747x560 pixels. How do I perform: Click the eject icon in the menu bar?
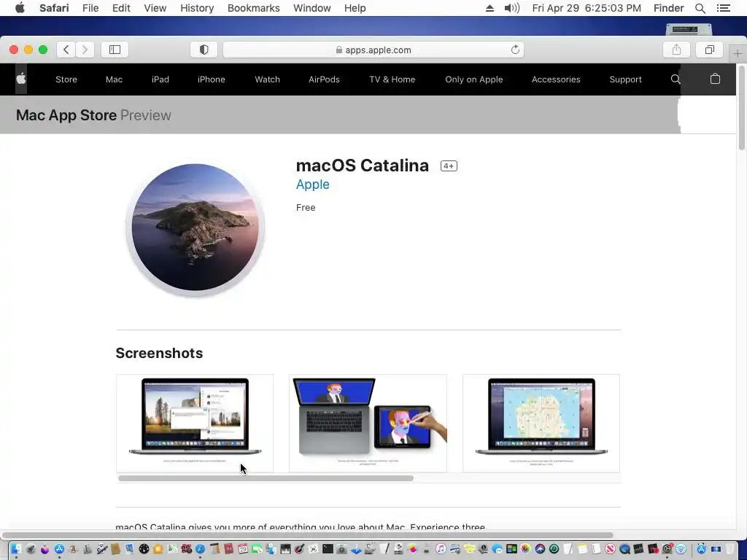tap(489, 8)
